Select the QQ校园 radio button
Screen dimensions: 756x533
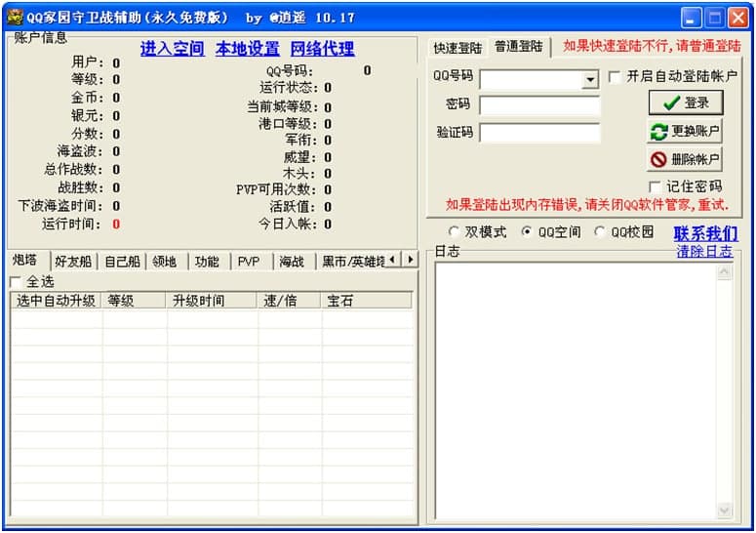pos(599,232)
